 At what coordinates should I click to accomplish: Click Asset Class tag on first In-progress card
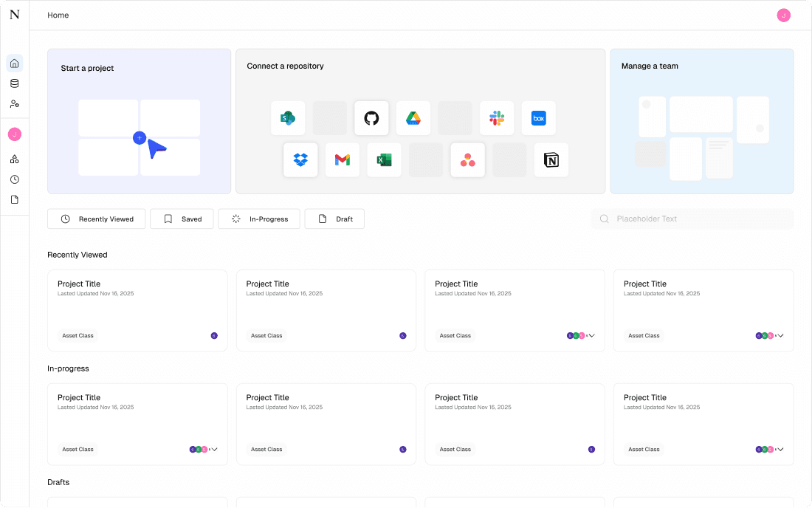coord(78,450)
